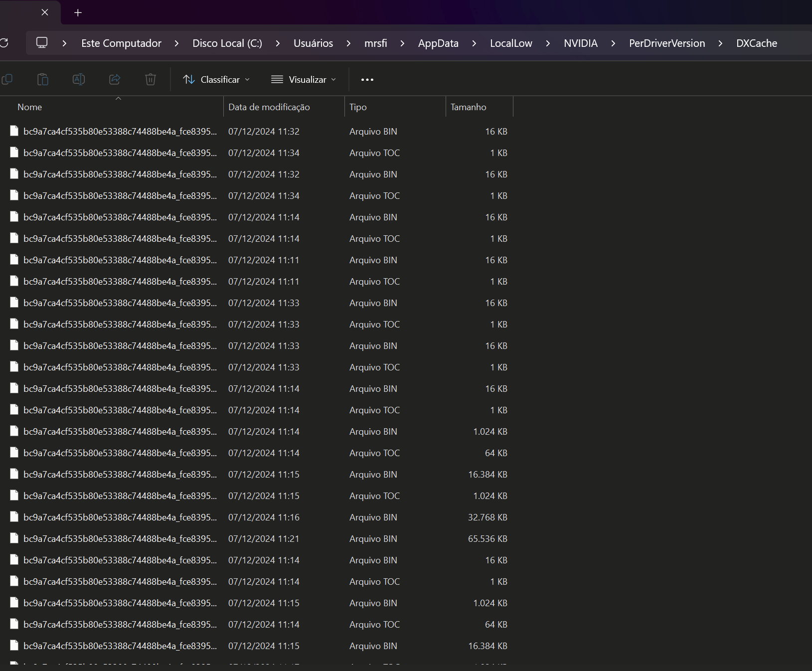The width and height of the screenshot is (812, 671).
Task: Expand chevron after AppData
Action: coord(474,43)
